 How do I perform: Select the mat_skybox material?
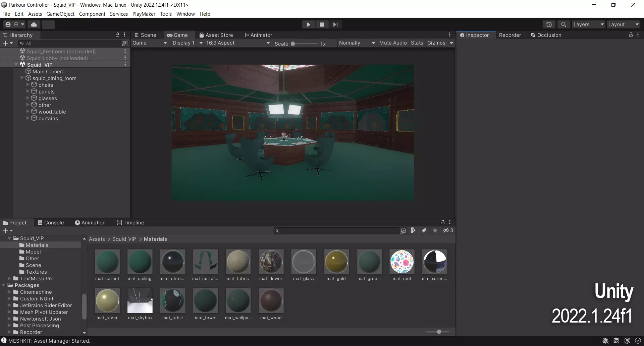[x=140, y=304]
